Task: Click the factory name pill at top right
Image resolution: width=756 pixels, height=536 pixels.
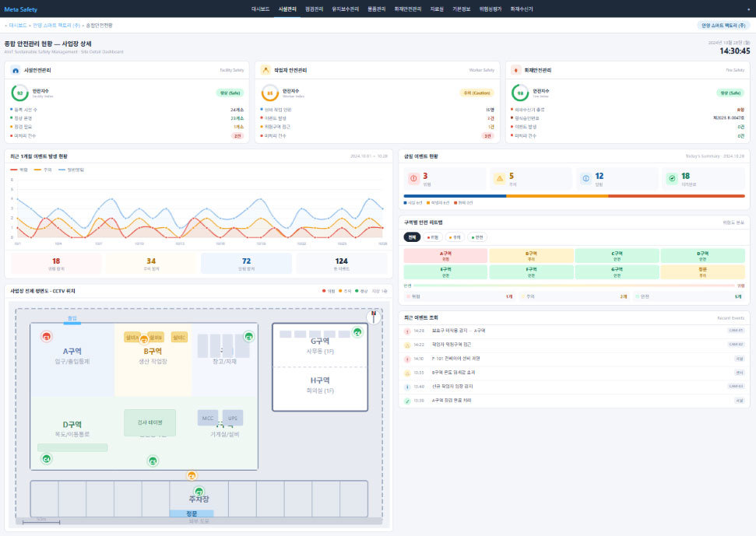Action: click(723, 26)
